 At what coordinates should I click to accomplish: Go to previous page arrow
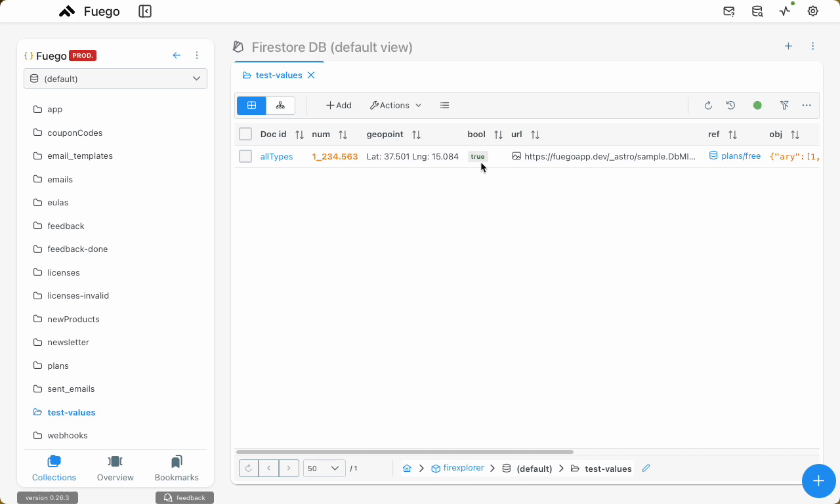click(268, 469)
